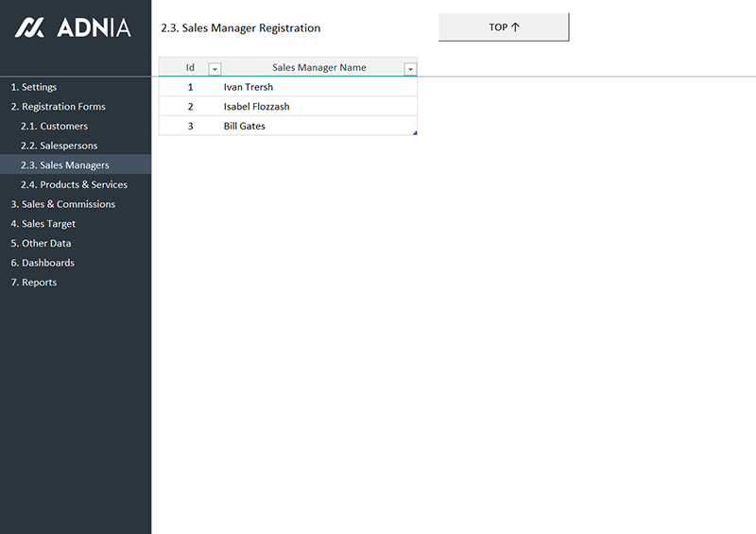Open the 4. Sales Target section

point(43,224)
